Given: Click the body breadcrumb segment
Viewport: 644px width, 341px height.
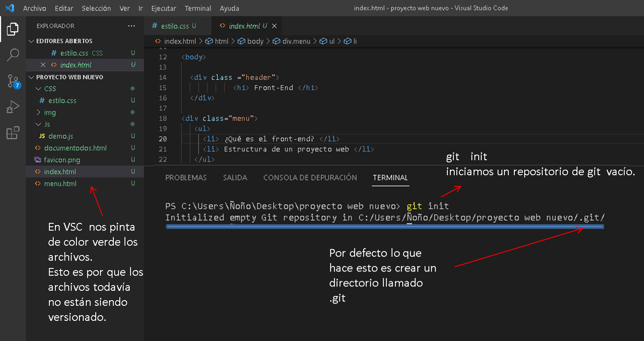Looking at the screenshot, I should point(250,41).
